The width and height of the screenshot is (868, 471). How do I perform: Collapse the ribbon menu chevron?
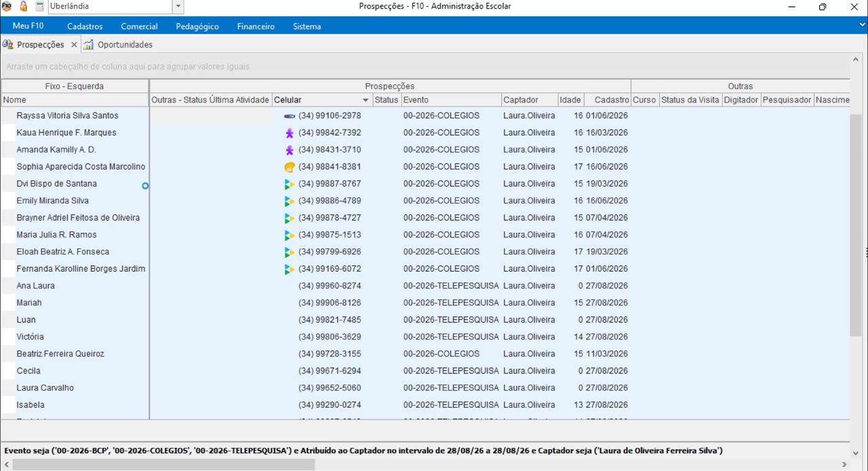[862, 26]
